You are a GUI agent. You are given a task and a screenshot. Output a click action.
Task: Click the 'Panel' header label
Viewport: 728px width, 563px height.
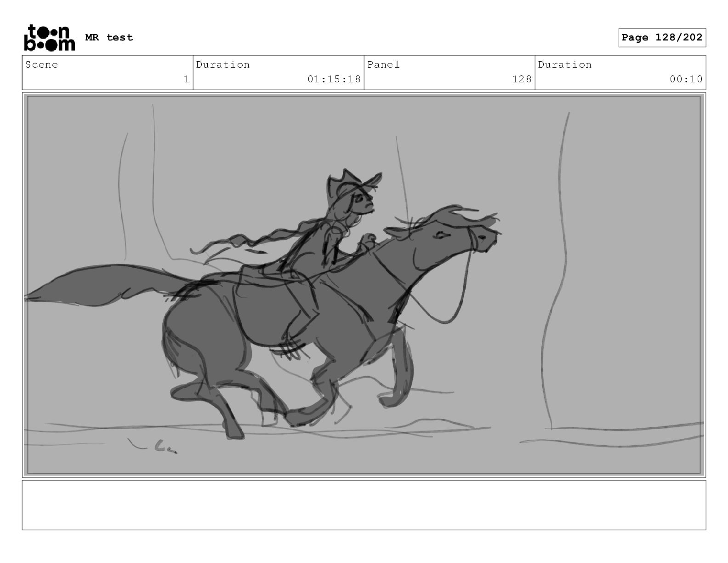click(x=383, y=64)
